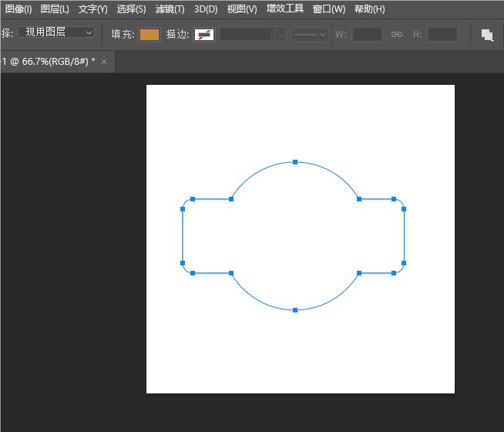Open the 视图(V) menu

pos(242,9)
